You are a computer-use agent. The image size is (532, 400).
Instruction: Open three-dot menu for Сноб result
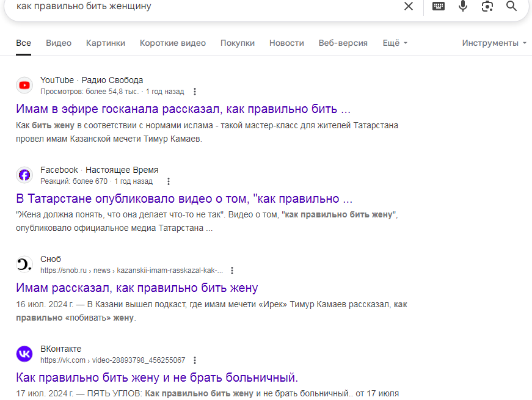(231, 271)
